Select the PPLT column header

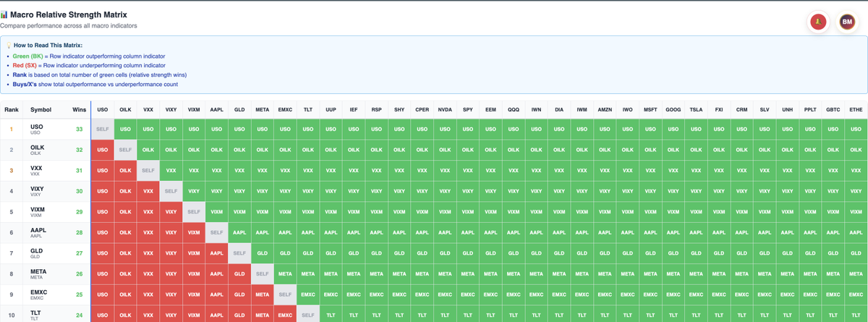click(810, 110)
